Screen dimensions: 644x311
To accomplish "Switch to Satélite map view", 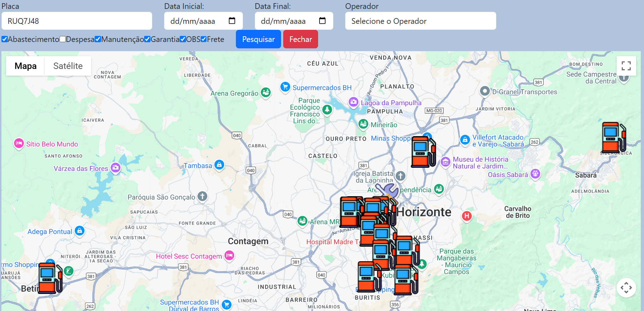I will tap(68, 66).
